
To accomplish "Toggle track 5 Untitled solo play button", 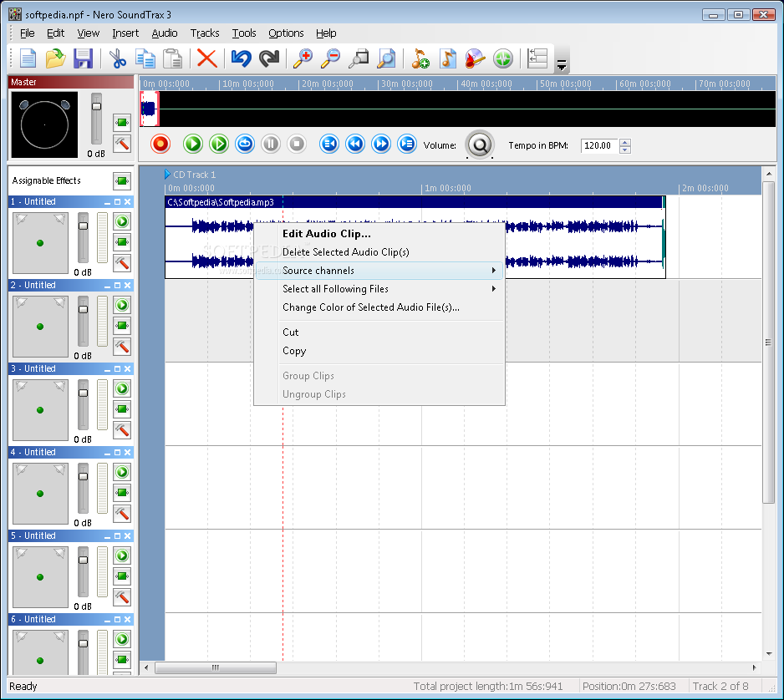I will tap(122, 555).
